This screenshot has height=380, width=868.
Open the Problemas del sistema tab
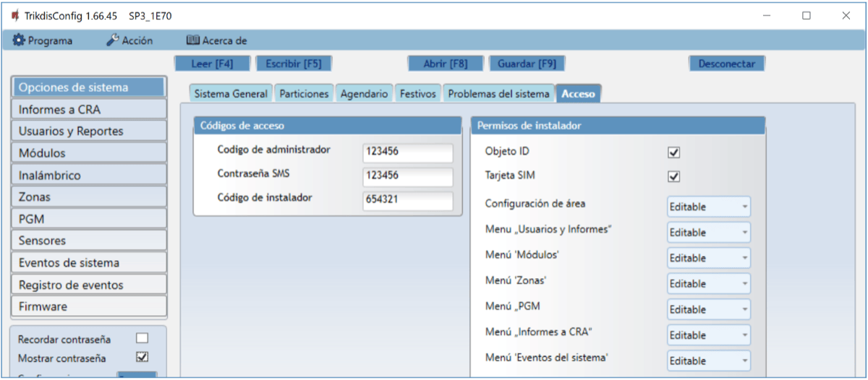(498, 94)
